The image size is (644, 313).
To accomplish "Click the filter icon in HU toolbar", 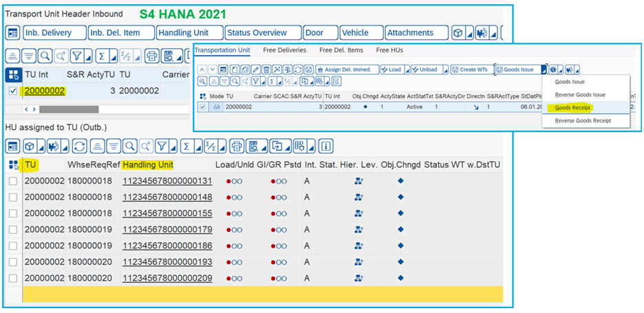I will (162, 146).
